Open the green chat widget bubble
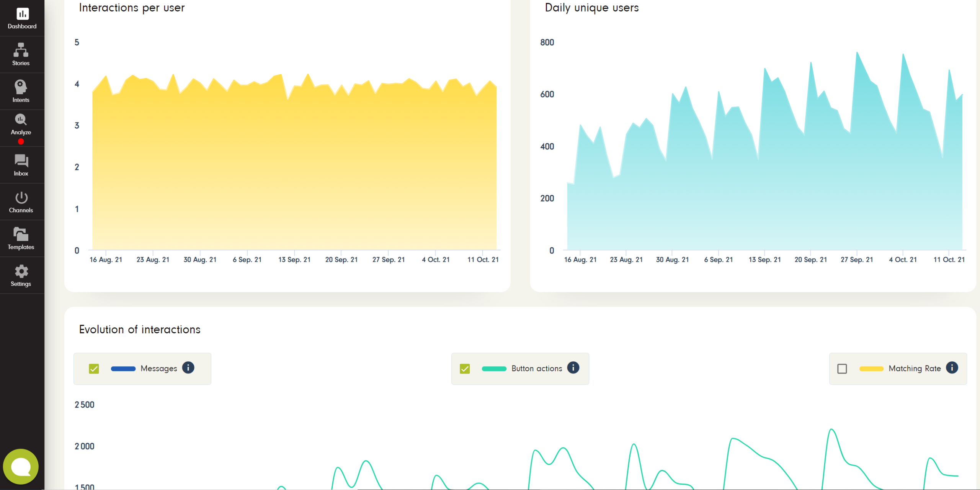The image size is (980, 490). [x=21, y=467]
